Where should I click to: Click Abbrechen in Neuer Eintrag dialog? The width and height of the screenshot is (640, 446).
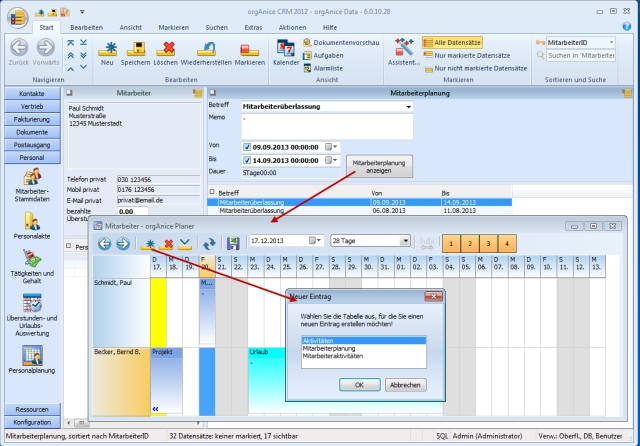point(405,385)
